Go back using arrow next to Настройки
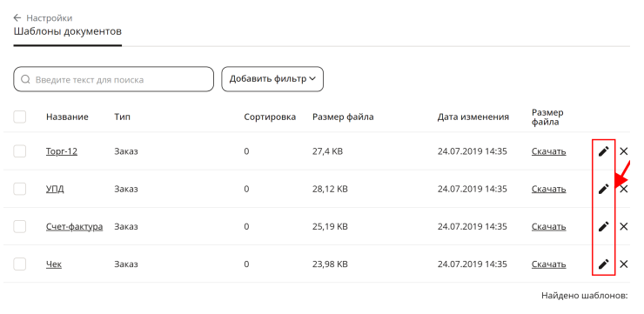The image size is (644, 314). pyautogui.click(x=17, y=17)
